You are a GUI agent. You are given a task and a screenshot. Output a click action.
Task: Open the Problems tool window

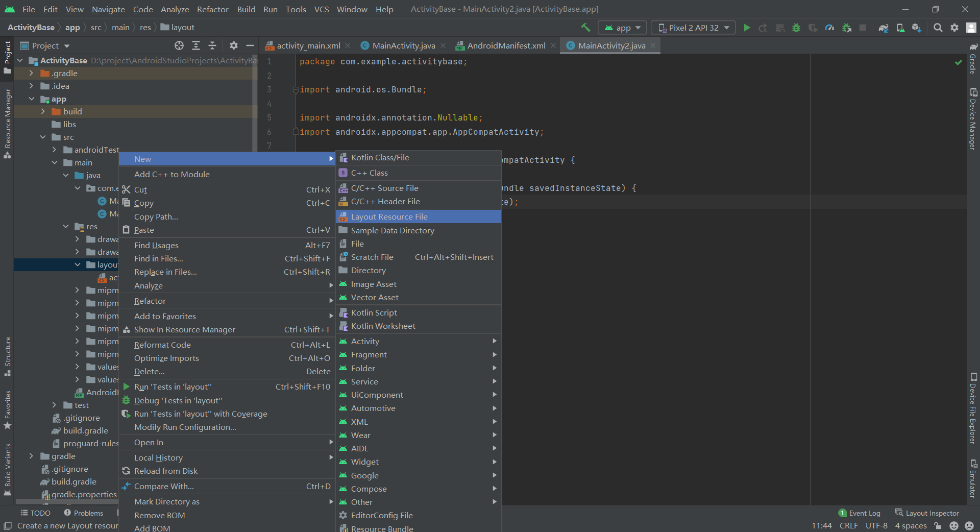[x=83, y=513]
